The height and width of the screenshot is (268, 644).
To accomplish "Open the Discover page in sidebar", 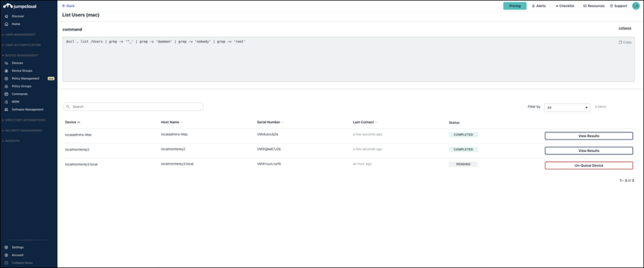I will tap(18, 16).
